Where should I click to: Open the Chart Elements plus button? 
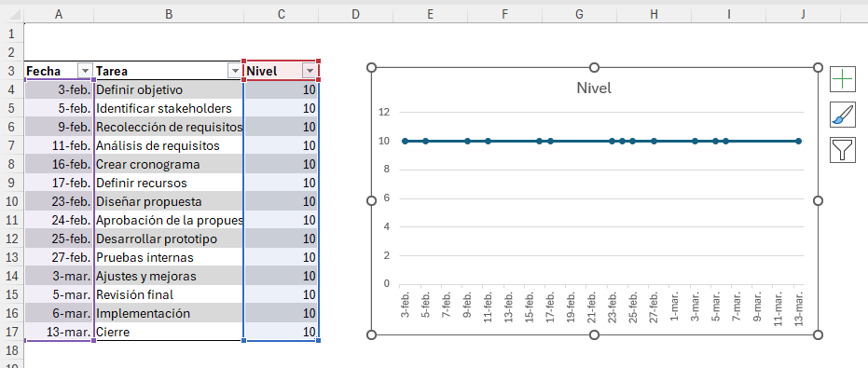coord(843,80)
